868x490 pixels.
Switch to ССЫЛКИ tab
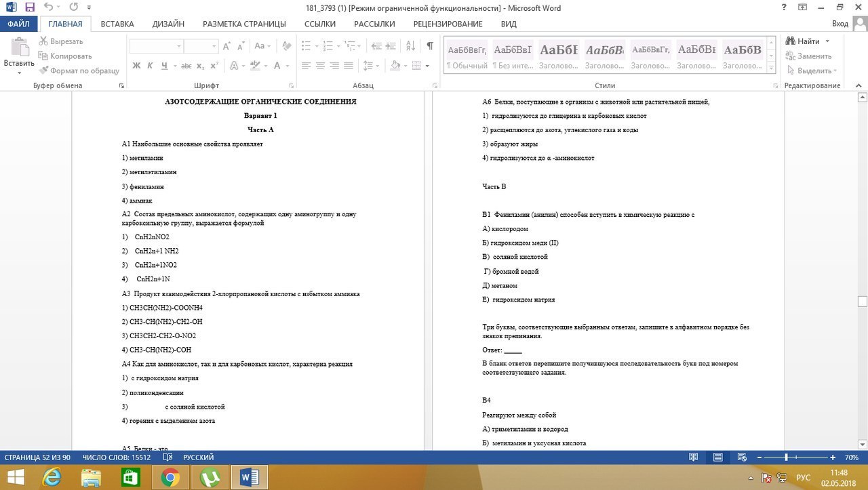click(x=320, y=24)
